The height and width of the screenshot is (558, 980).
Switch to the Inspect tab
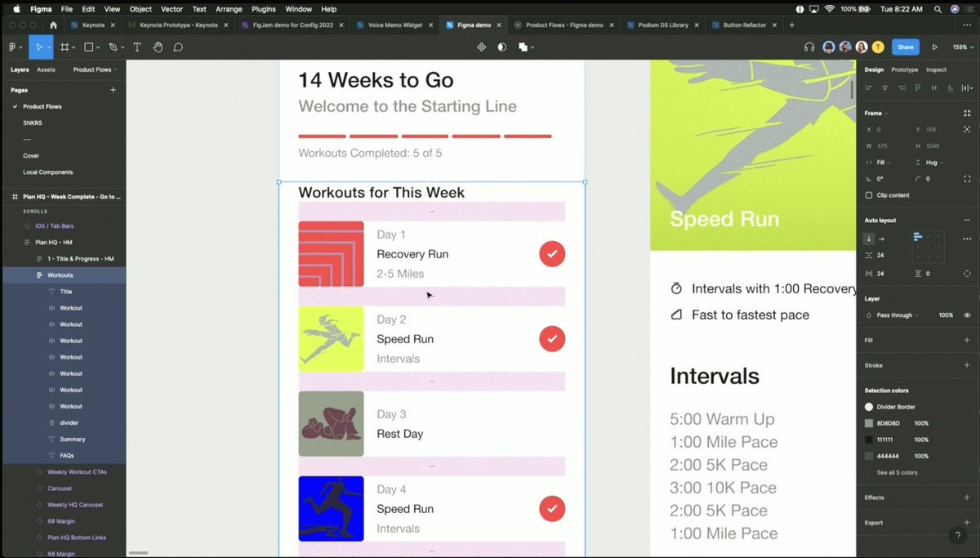(936, 69)
